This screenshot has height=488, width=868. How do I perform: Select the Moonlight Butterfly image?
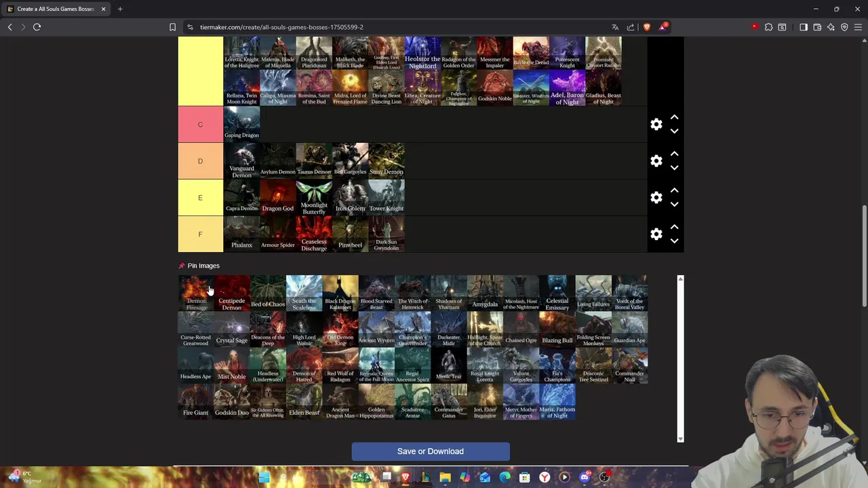[314, 197]
